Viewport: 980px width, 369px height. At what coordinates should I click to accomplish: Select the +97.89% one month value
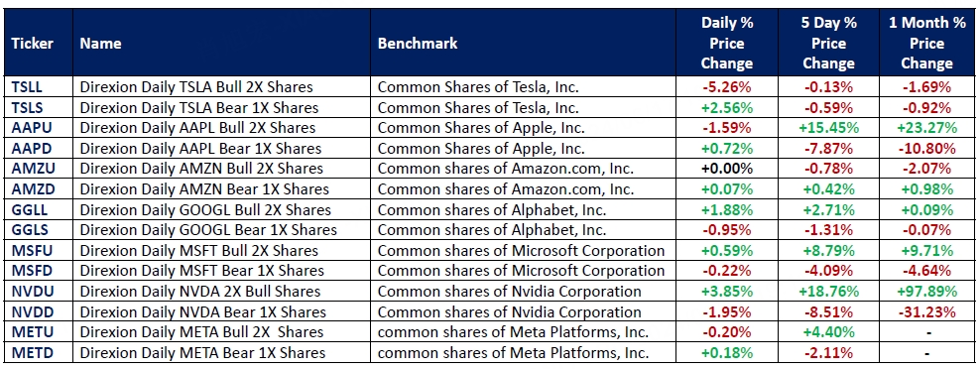pos(926,292)
